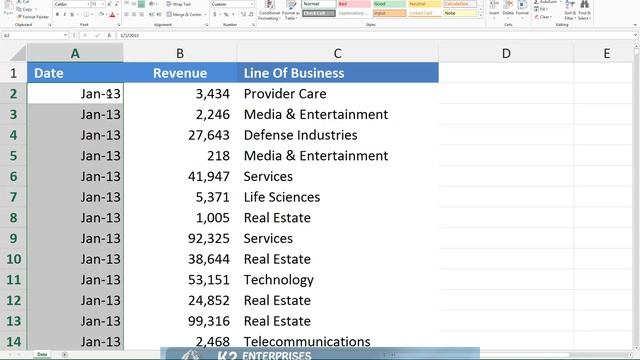Expand the formula bar
640x360 pixels.
point(635,36)
